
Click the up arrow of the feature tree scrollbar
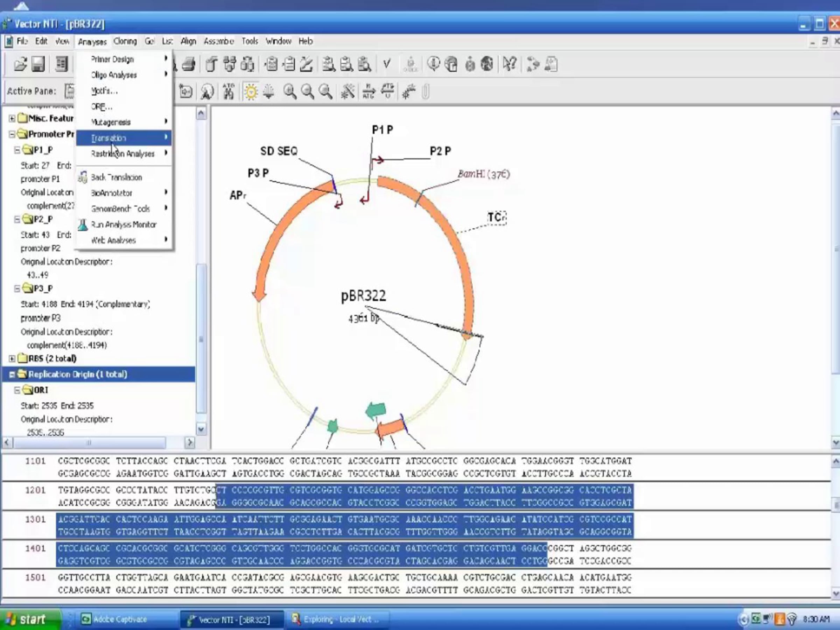coord(201,113)
